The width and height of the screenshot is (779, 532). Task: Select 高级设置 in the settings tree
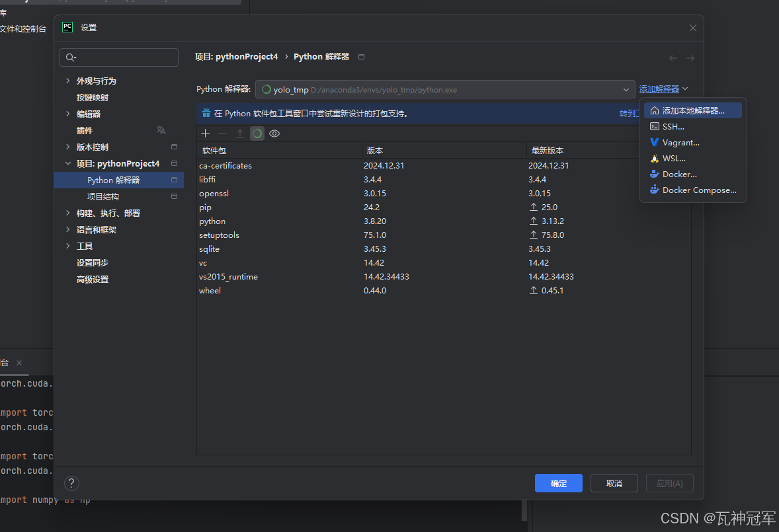pyautogui.click(x=93, y=280)
